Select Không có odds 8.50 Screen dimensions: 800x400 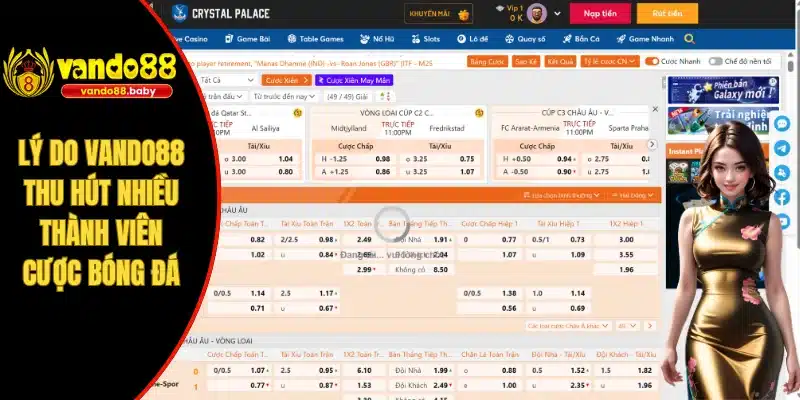point(421,269)
